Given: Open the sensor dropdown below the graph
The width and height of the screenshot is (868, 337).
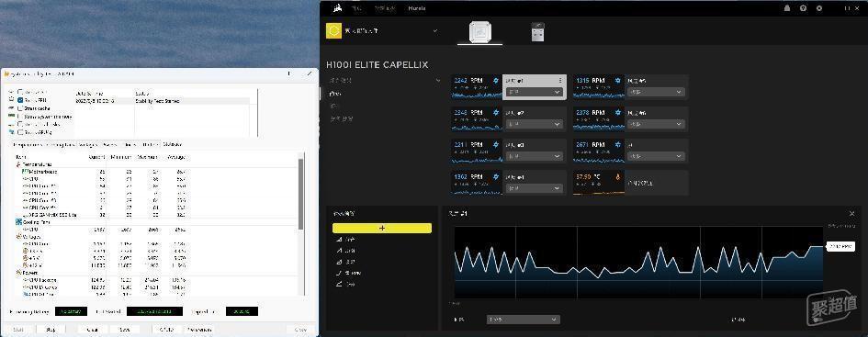Looking at the screenshot, I should (524, 320).
